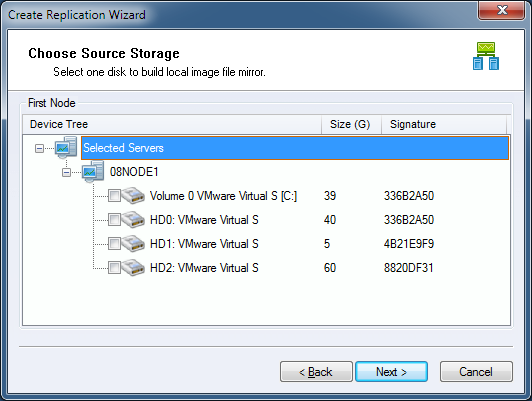Check the Volume 0 VMware Virtual S checkbox
Screen dimensions: 532x401
click(x=114, y=196)
